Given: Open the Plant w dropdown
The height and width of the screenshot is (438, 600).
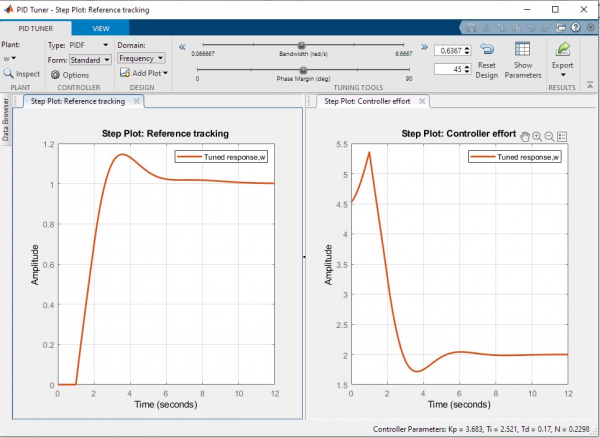Looking at the screenshot, I should (x=10, y=58).
